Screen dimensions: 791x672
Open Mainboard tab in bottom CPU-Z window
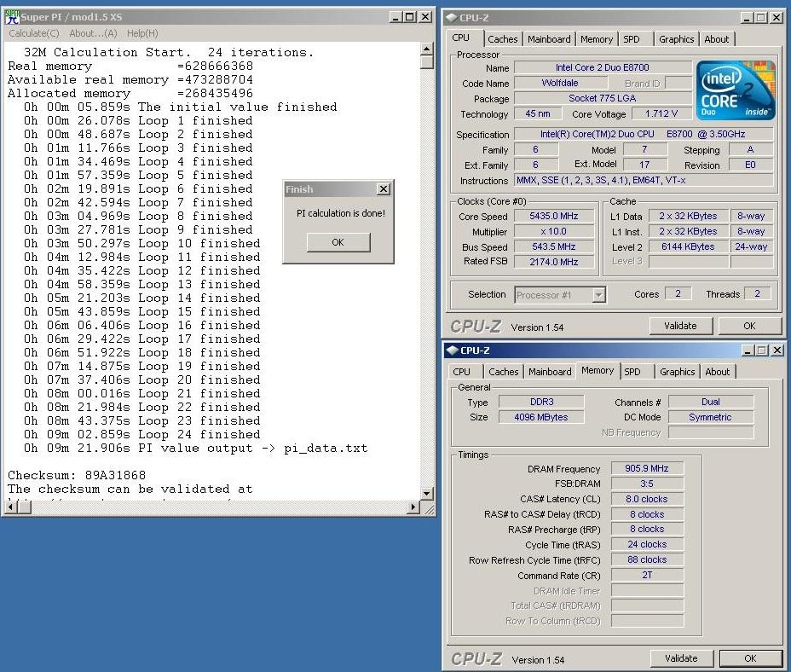tap(550, 372)
